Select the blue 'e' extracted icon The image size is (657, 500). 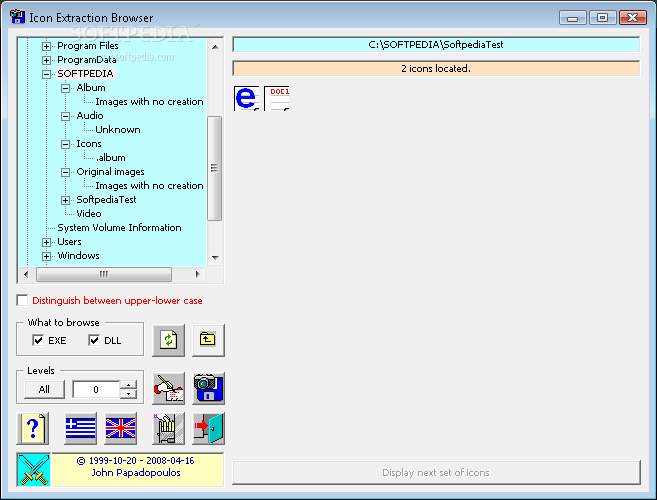click(x=246, y=98)
